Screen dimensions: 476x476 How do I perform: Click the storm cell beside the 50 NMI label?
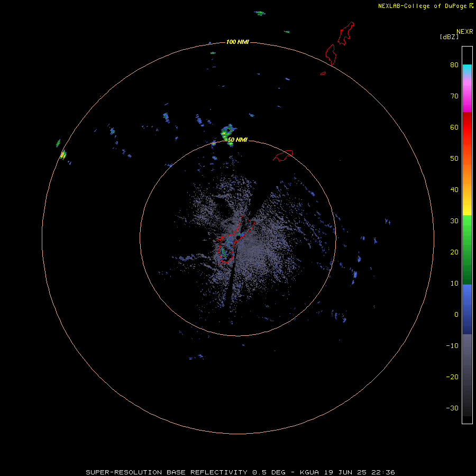pyautogui.click(x=227, y=134)
